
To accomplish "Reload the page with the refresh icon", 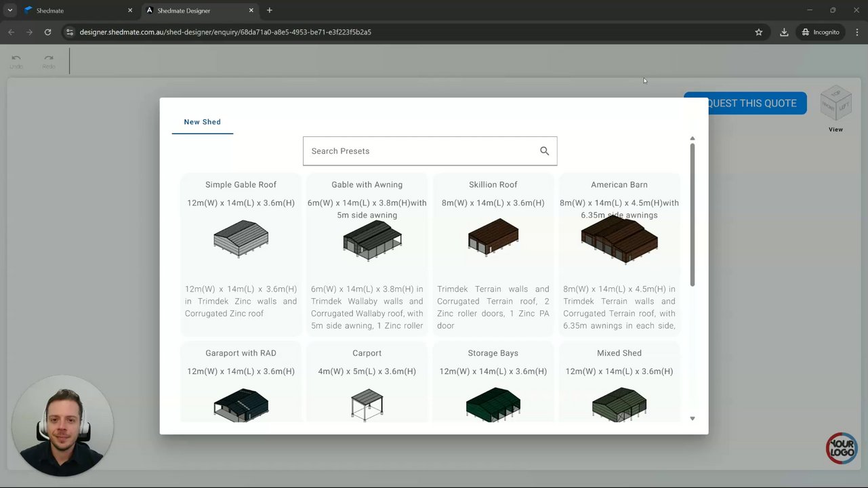I will click(x=47, y=32).
